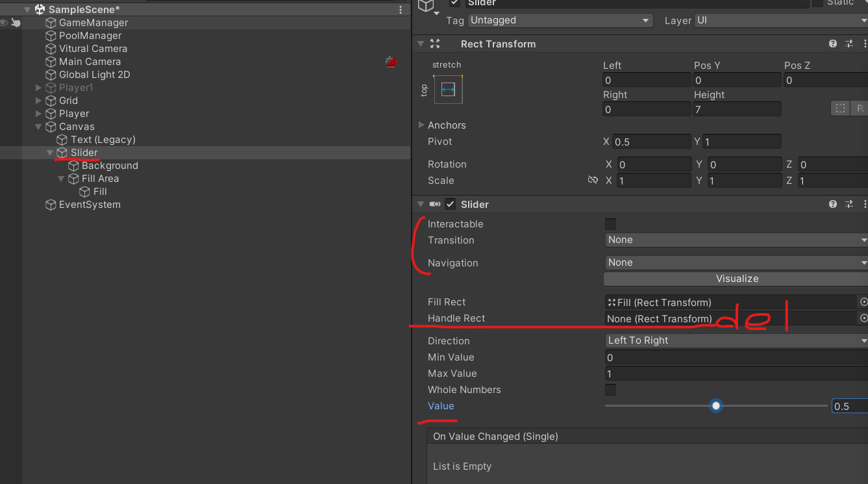868x484 pixels.
Task: Open object picker for Fill Rect
Action: point(863,302)
